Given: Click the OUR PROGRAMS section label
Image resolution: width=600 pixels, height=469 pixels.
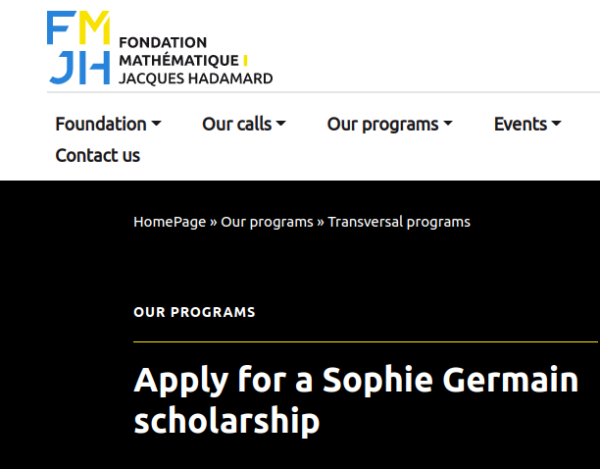Looking at the screenshot, I should [194, 312].
